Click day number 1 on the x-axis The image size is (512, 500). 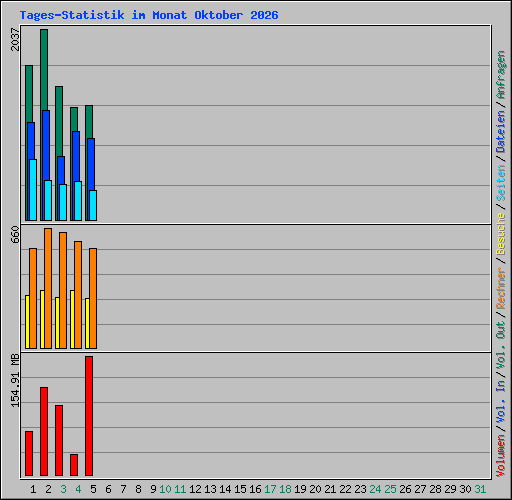point(33,489)
